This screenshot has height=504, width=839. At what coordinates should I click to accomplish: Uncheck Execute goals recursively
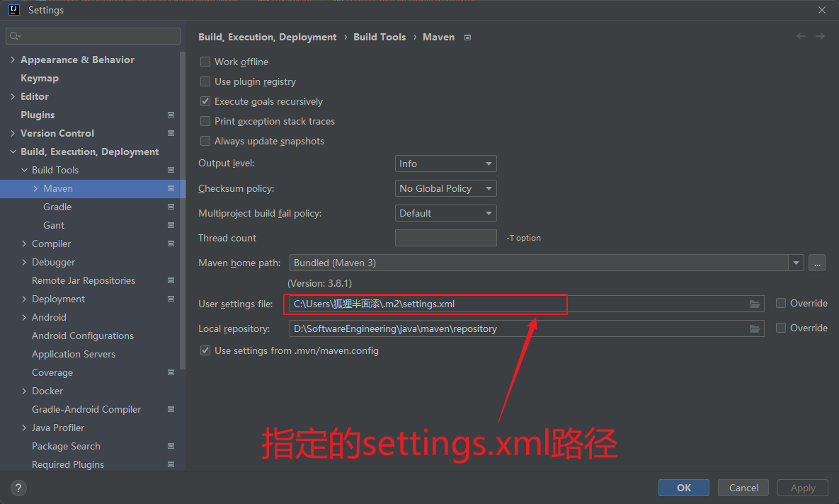pos(205,101)
